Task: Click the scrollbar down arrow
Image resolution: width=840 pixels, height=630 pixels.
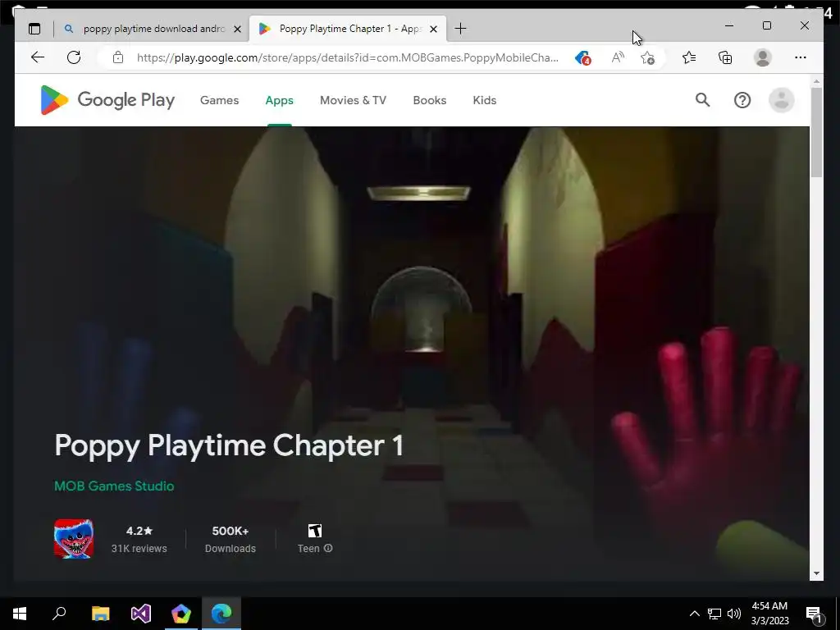Action: click(x=816, y=573)
